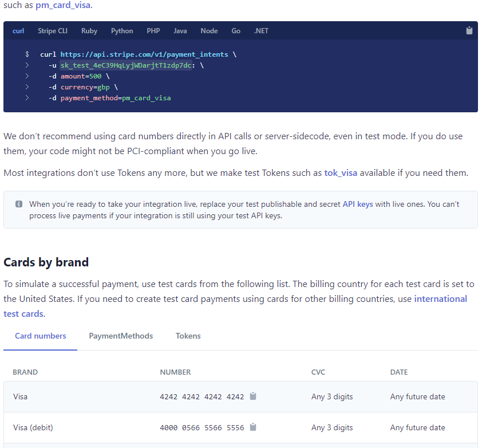Copy the curl code sample to clipboard
Viewport: 482px width, 448px height.
(469, 30)
